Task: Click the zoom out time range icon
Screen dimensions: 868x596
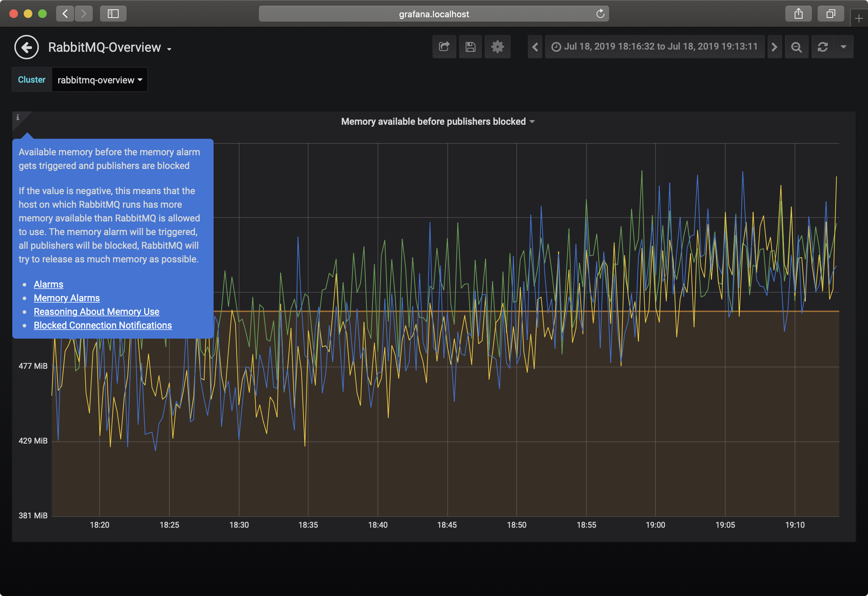Action: tap(796, 47)
